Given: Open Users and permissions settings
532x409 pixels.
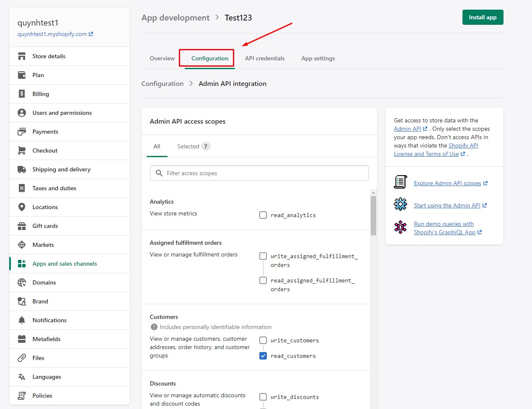Looking at the screenshot, I should 70,113.
